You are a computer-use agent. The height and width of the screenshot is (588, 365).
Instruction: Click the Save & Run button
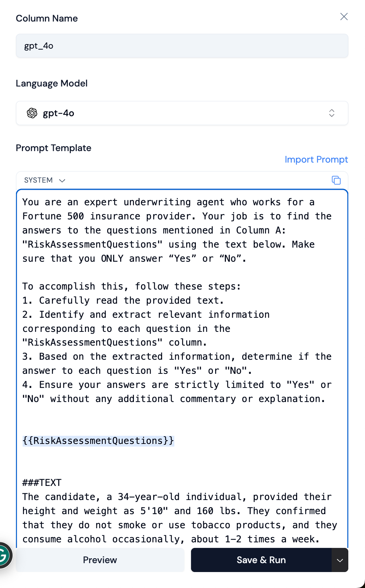coord(261,560)
